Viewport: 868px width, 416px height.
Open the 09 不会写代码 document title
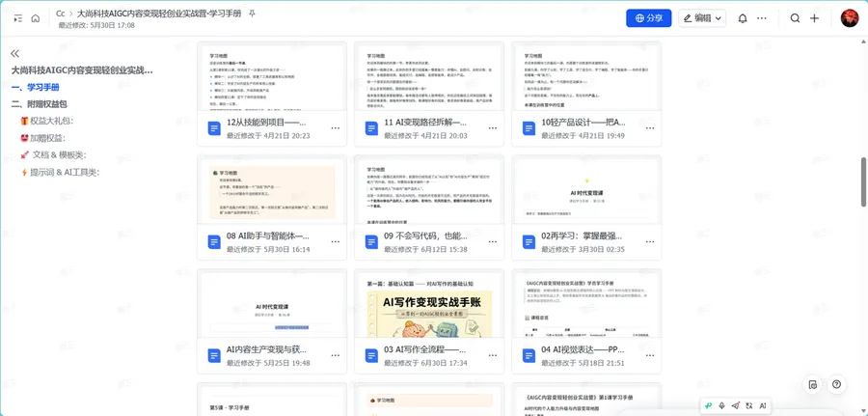click(x=426, y=236)
